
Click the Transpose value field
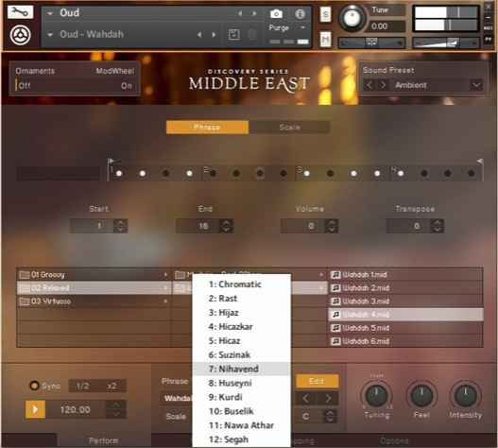click(x=409, y=226)
